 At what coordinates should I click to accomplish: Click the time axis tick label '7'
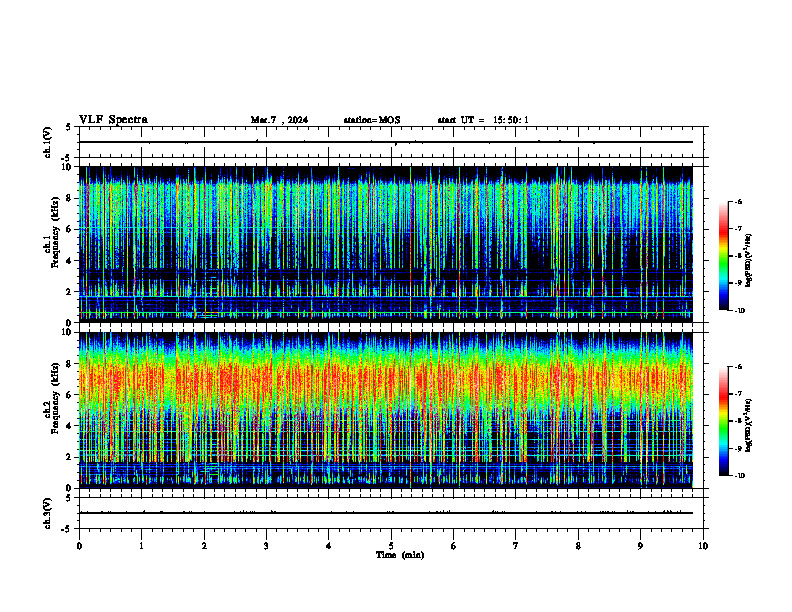(516, 546)
